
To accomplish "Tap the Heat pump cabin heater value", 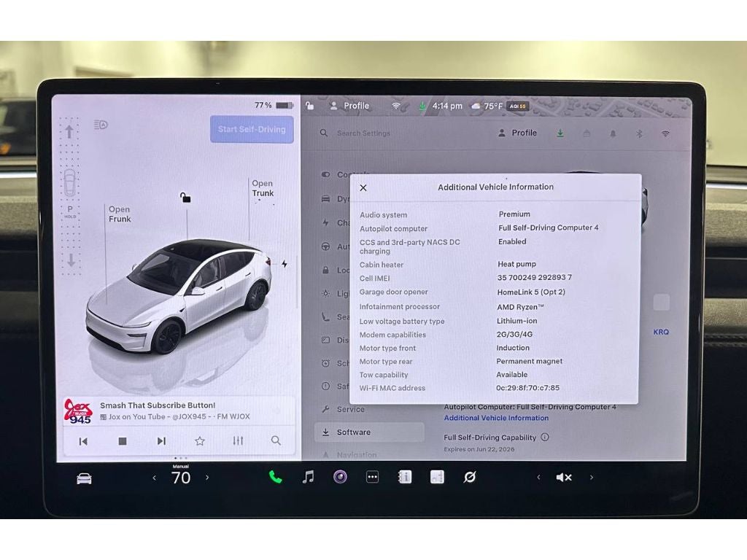I will click(517, 264).
